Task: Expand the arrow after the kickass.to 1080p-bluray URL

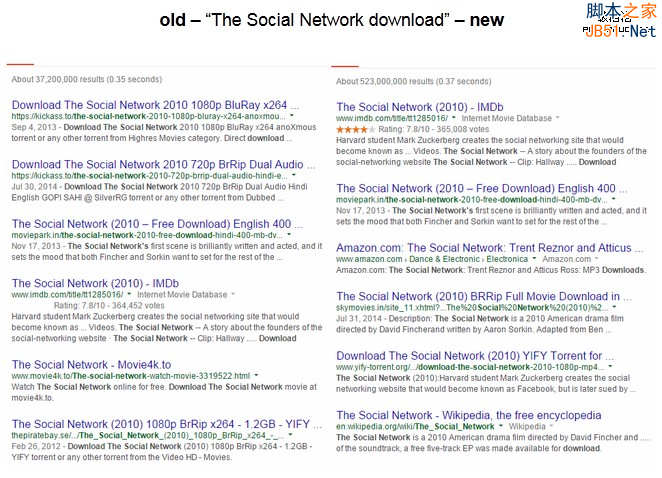Action: (292, 116)
